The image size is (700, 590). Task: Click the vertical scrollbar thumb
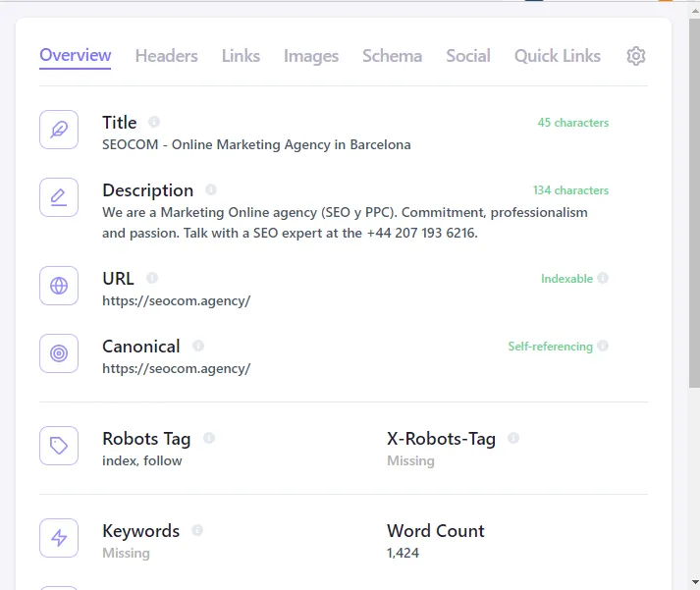(695, 203)
